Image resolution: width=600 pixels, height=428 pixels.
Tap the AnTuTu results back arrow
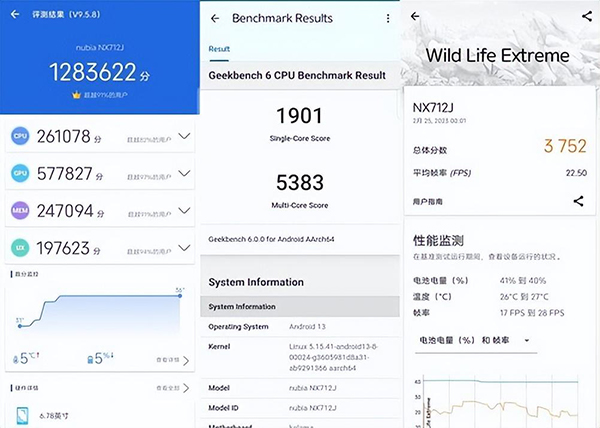[10, 17]
